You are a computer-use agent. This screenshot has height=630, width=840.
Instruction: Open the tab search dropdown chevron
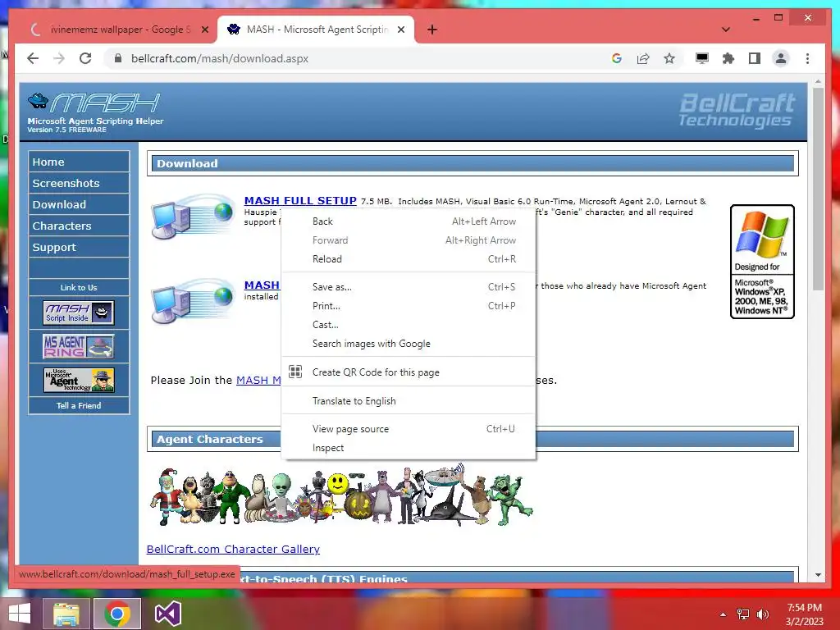(x=726, y=30)
